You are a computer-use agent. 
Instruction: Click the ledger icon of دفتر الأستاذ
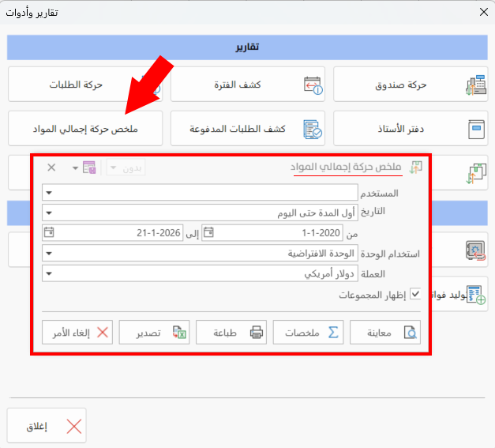coord(476,130)
